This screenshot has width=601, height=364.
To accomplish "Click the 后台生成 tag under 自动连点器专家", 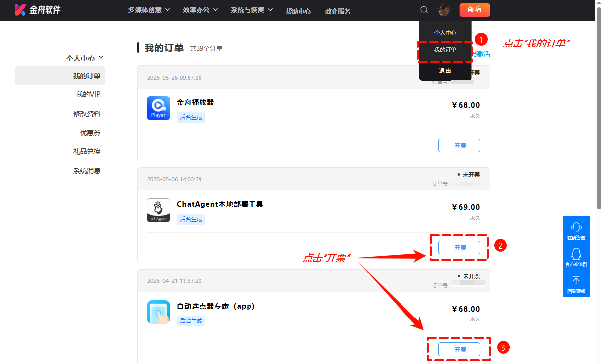I will pyautogui.click(x=191, y=321).
